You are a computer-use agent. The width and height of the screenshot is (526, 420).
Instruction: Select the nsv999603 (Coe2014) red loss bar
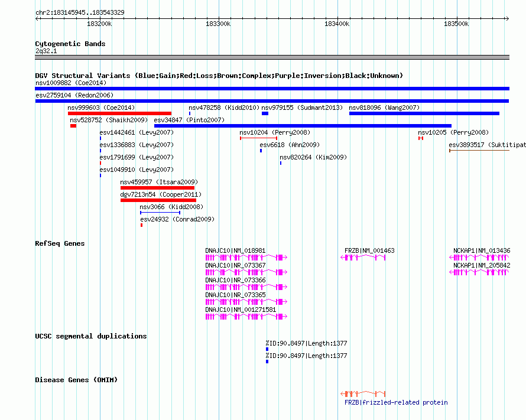(x=119, y=113)
